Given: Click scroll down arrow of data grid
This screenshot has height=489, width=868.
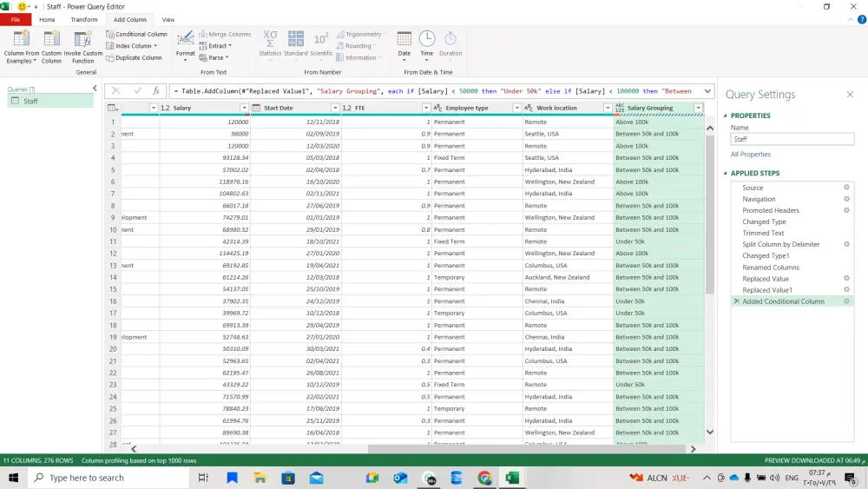Looking at the screenshot, I should (710, 432).
